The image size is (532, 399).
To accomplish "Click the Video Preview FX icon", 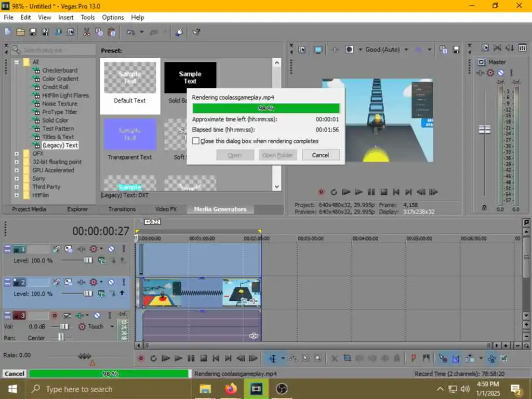I will click(335, 50).
